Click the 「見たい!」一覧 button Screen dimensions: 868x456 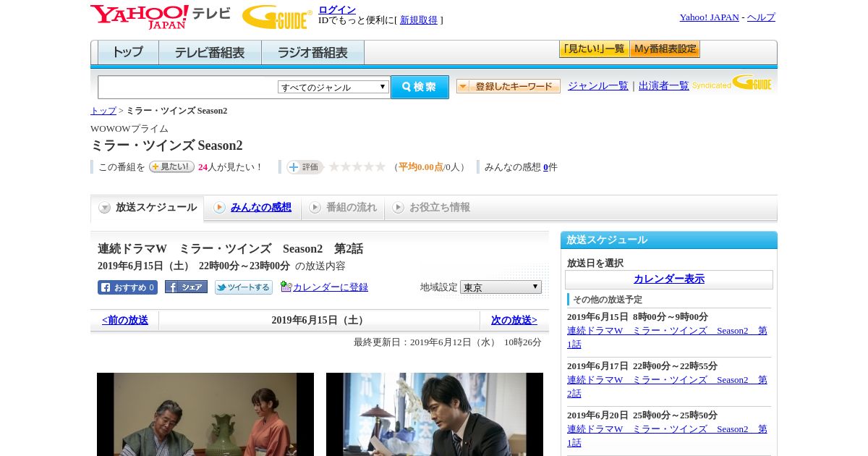point(594,49)
